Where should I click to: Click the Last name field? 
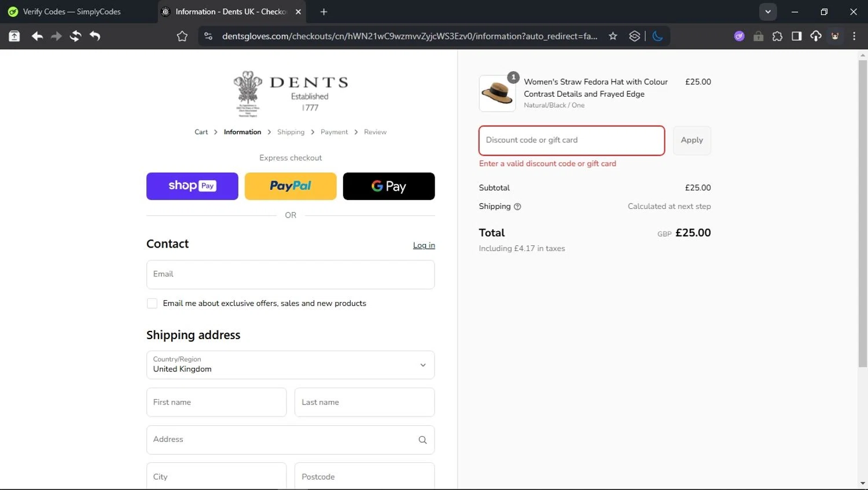click(365, 403)
